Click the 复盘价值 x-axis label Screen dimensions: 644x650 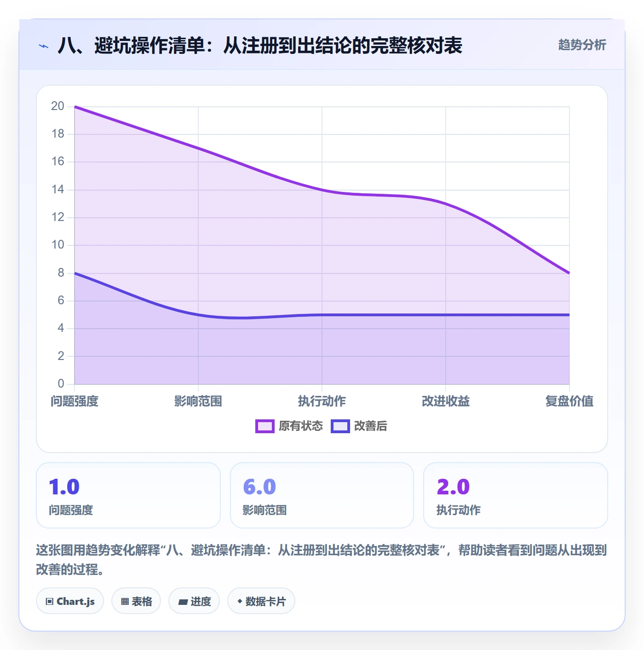click(569, 401)
